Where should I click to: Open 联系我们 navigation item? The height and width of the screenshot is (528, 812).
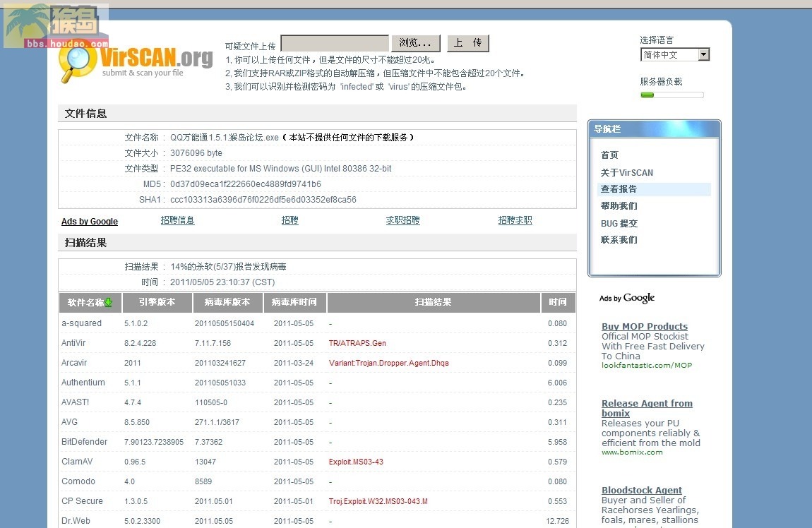click(619, 240)
